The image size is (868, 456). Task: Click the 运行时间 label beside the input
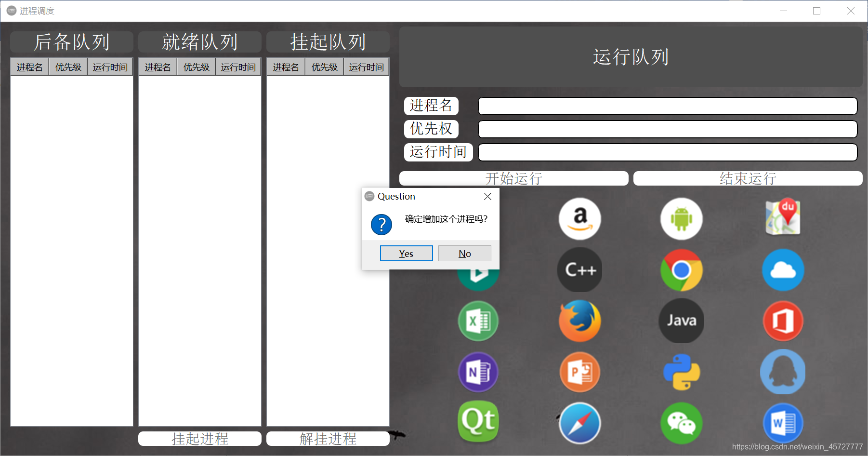click(x=438, y=152)
